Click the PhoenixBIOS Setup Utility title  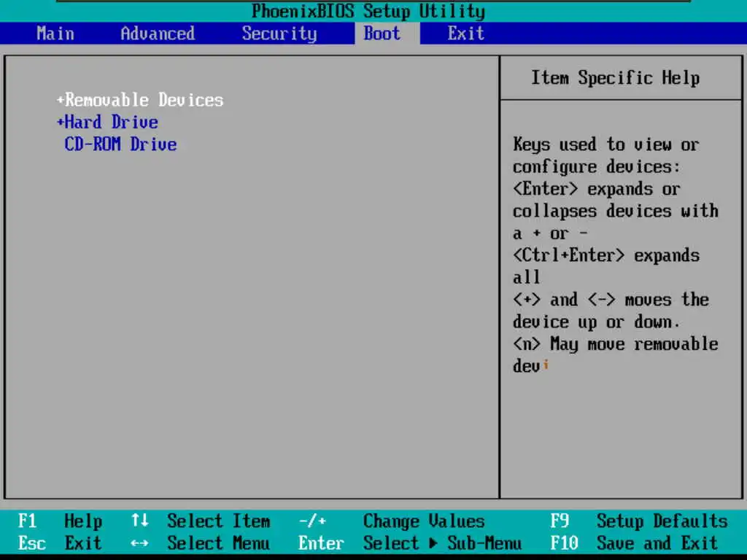click(368, 11)
